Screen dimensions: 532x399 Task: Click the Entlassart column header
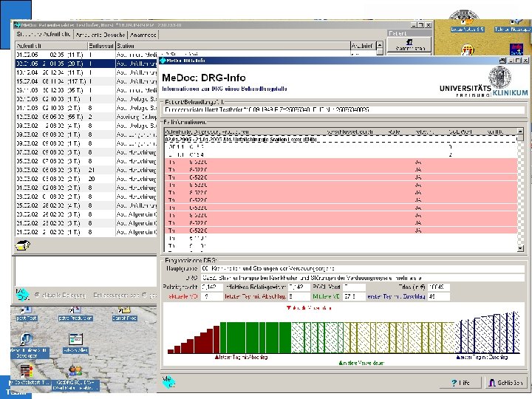pos(101,46)
